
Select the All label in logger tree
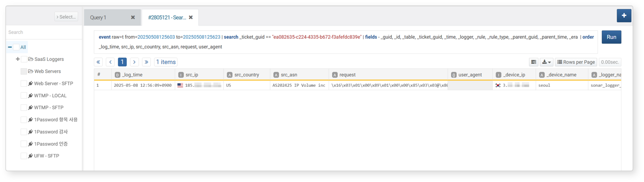click(x=23, y=47)
